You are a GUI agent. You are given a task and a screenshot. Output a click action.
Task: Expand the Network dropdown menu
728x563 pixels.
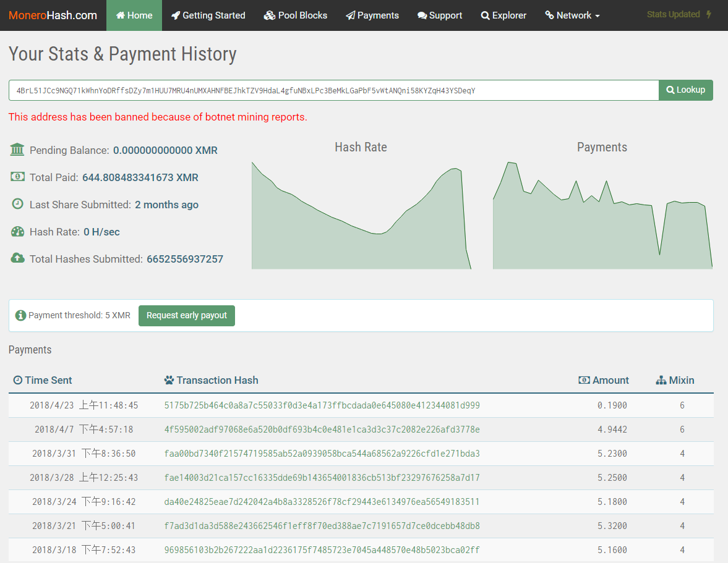tap(572, 15)
